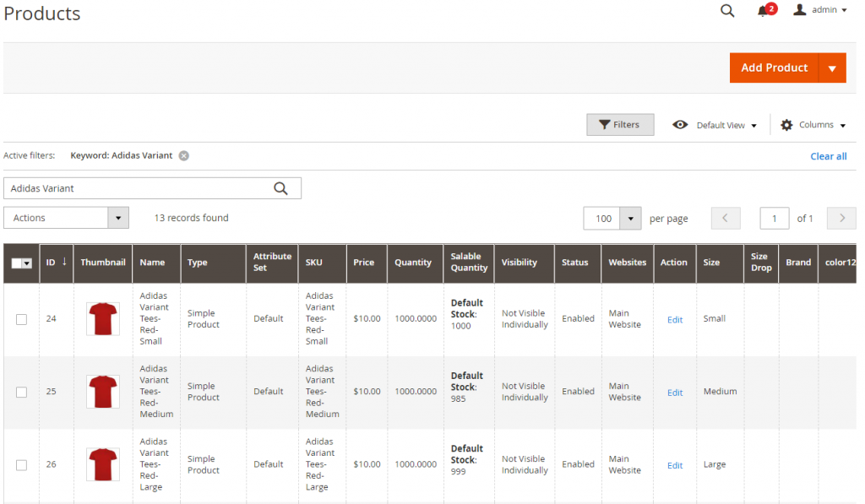
Task: Open notifications via the bell icon
Action: coord(763,10)
